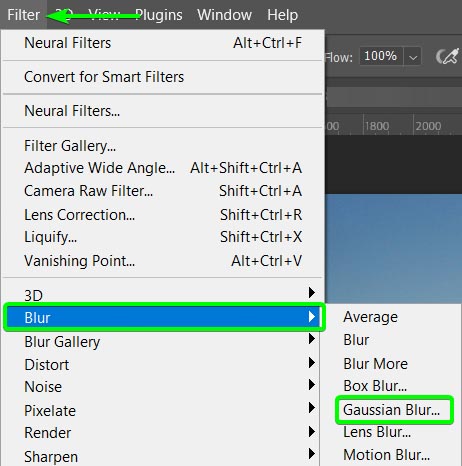Open the Camera Raw Filter entry

coord(163,191)
